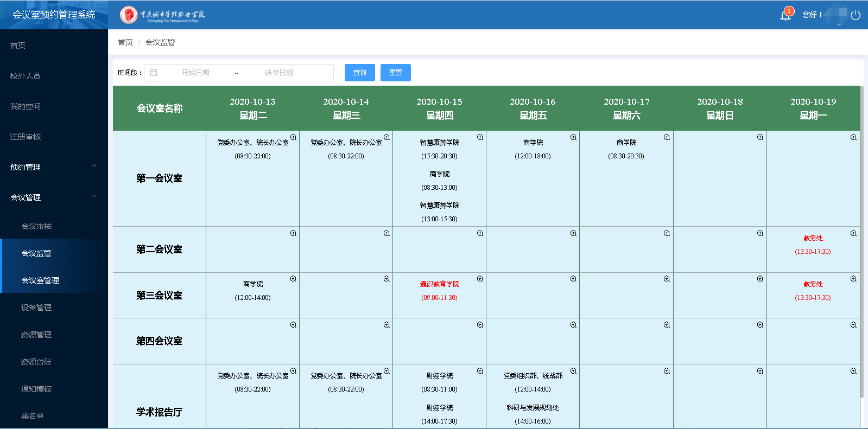Open magnifier for 学术报告厅 on 2020-10-17

point(667,371)
